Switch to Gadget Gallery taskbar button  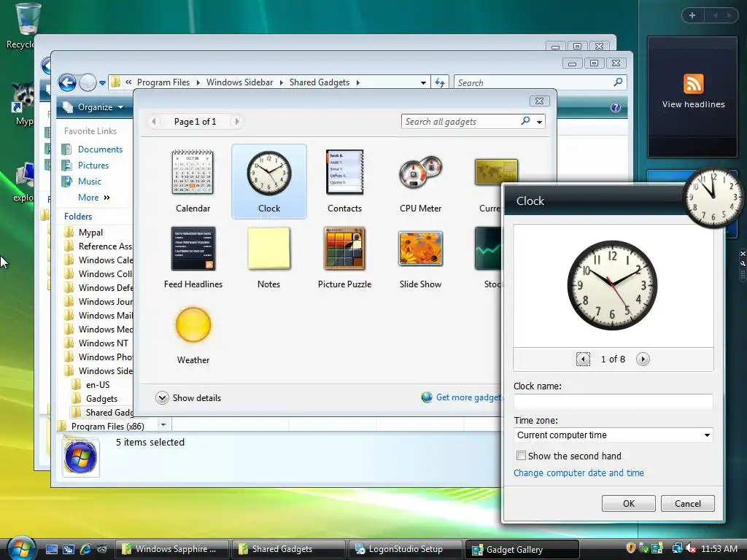pyautogui.click(x=522, y=550)
